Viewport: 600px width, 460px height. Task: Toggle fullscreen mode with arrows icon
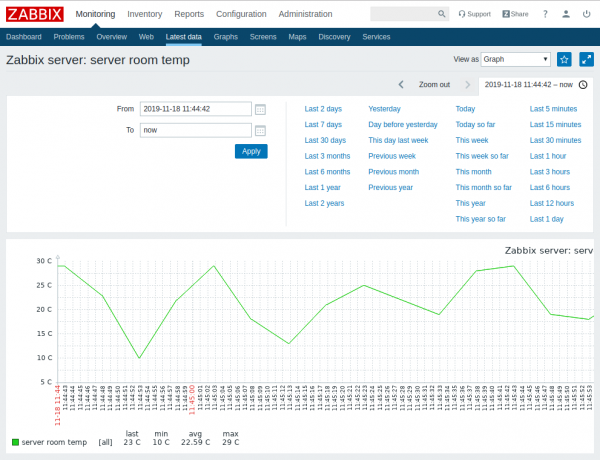tap(586, 60)
